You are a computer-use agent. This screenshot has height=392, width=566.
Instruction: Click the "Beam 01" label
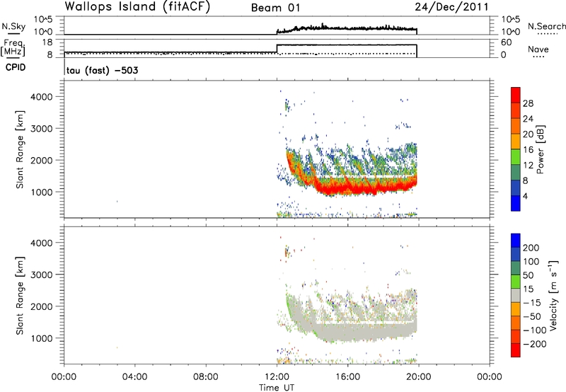point(275,8)
